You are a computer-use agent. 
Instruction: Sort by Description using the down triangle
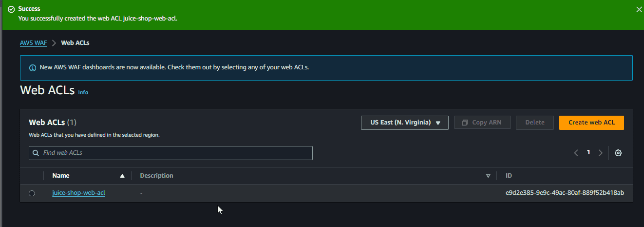[488, 176]
